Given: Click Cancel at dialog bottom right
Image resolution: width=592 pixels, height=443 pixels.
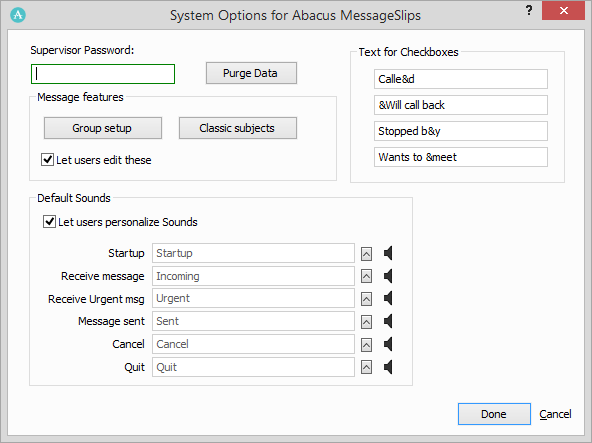Looking at the screenshot, I should click(x=555, y=414).
